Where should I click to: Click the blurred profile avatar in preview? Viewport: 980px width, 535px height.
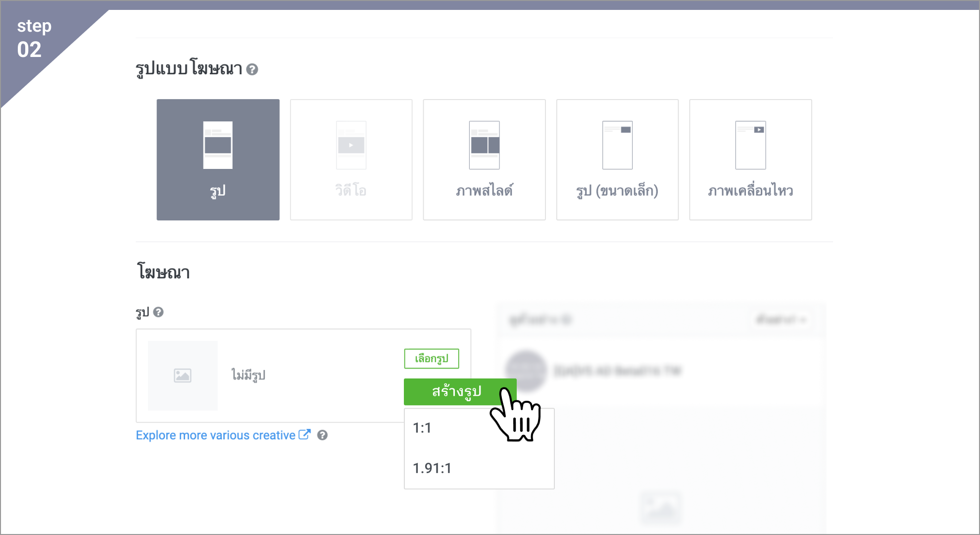(x=527, y=371)
